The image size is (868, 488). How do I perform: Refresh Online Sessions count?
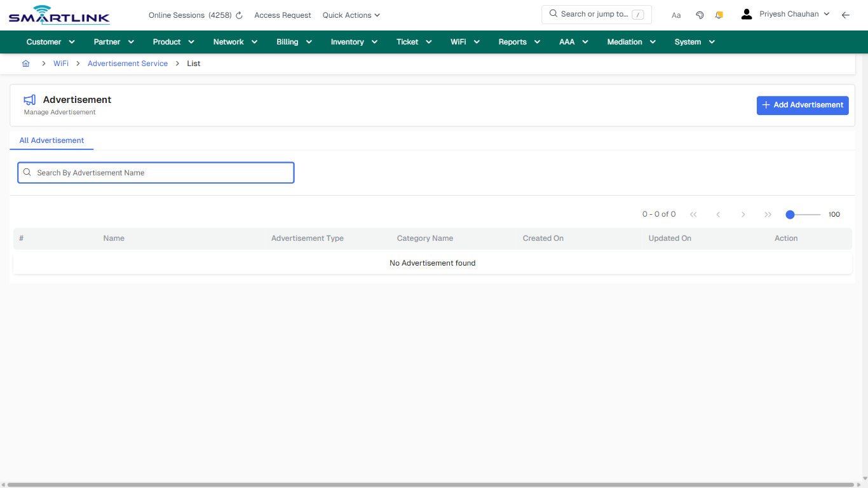pos(238,15)
